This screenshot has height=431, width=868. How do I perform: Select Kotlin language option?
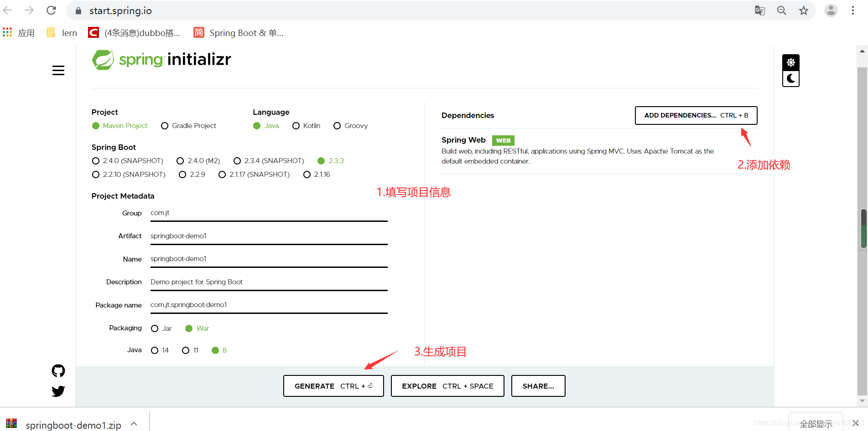[306, 126]
